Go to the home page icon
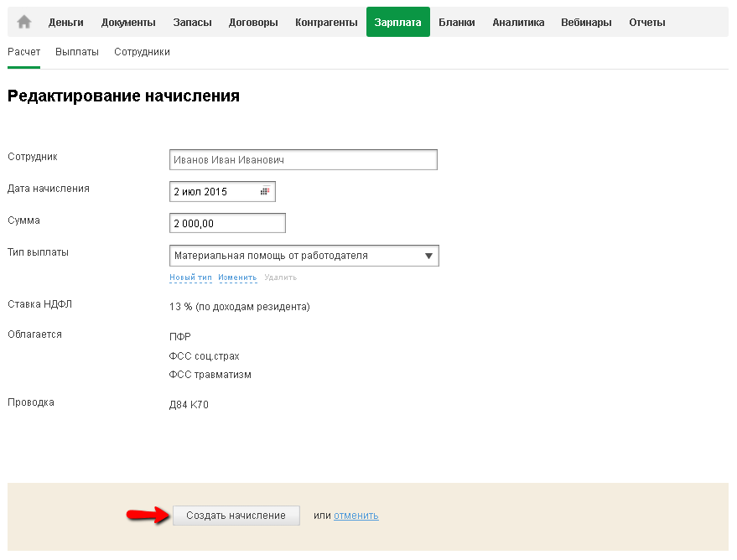 (24, 22)
